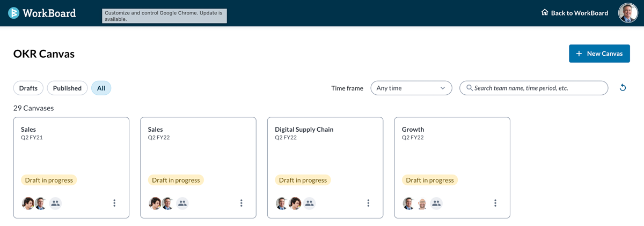Image resolution: width=644 pixels, height=226 pixels.
Task: Filter canvases by Drafts
Action: coord(28,88)
